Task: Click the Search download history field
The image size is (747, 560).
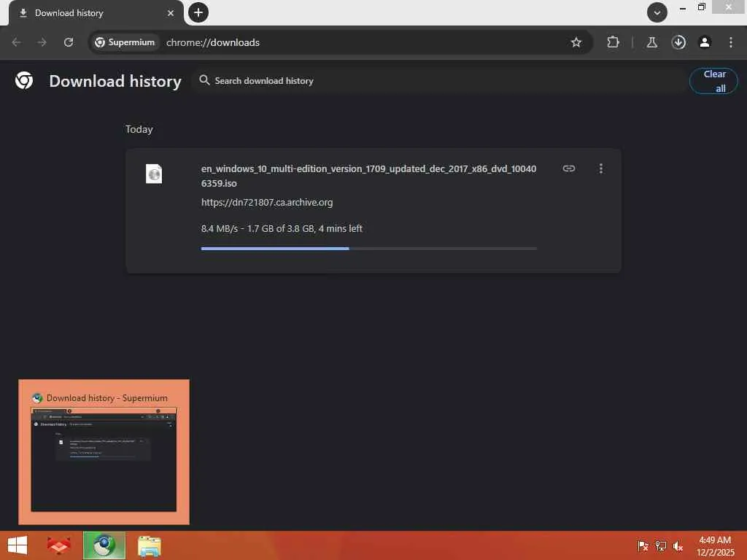Action: tap(438, 81)
